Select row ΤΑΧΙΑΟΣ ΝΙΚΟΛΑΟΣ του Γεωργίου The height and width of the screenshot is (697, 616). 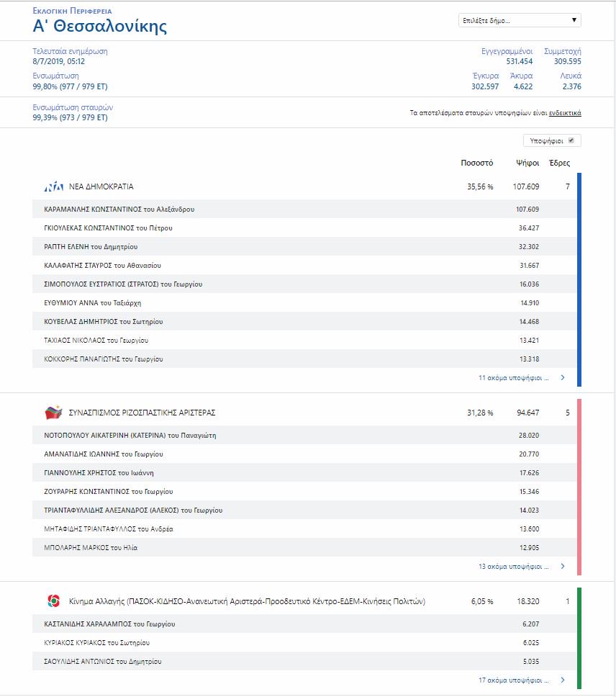coord(304,340)
